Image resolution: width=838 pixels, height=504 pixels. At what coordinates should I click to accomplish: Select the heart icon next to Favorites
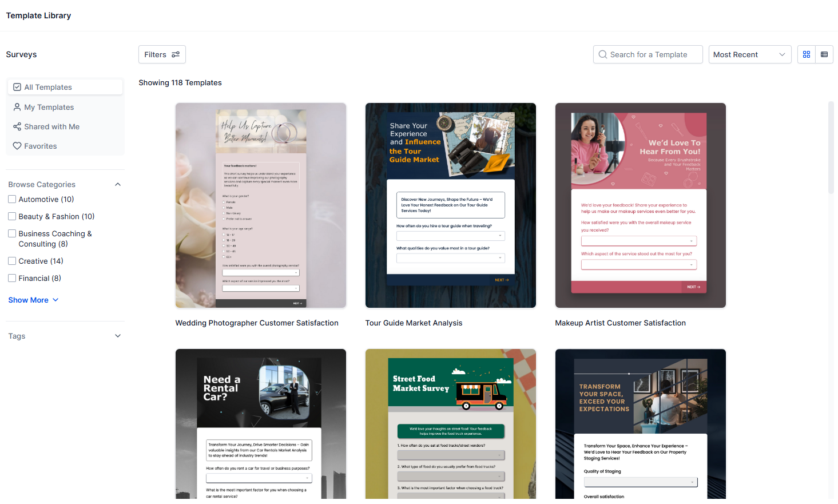[17, 146]
